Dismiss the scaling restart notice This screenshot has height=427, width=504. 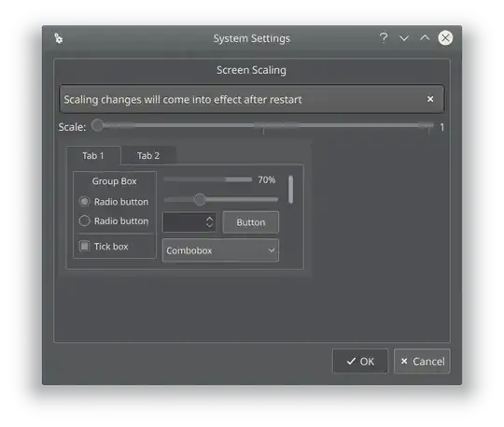[430, 99]
